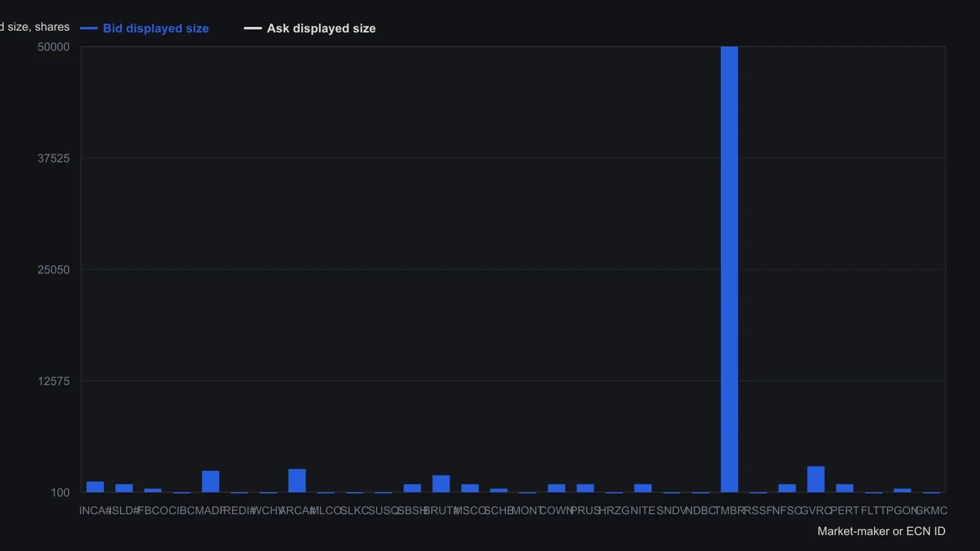Click the 37525 y-axis label
The image size is (980, 551).
[x=54, y=159]
